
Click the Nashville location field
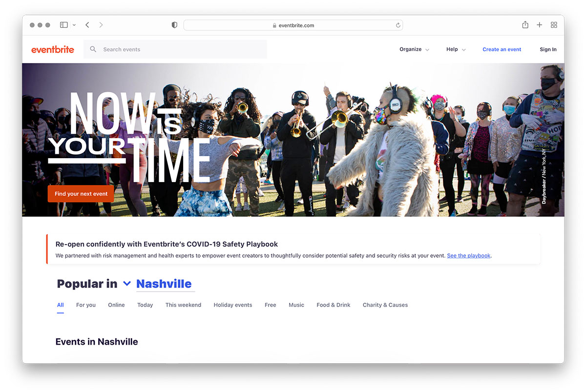tap(165, 284)
